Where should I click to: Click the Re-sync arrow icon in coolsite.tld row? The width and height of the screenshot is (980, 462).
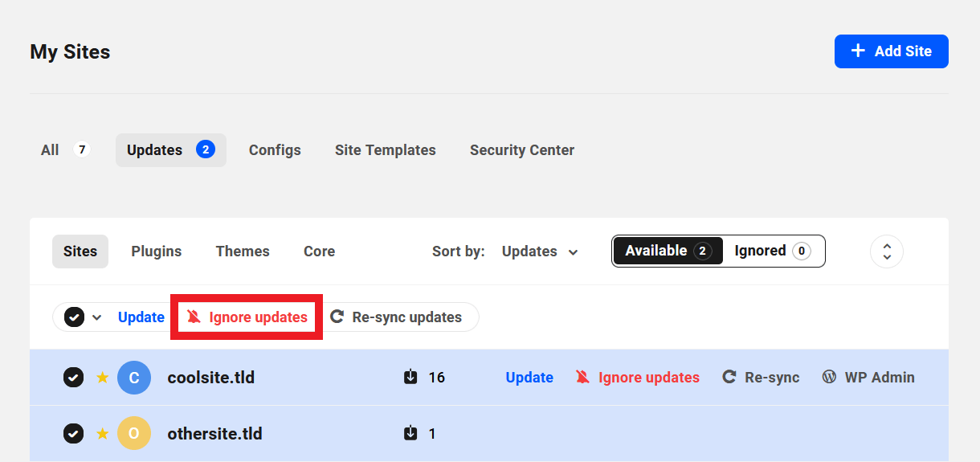(729, 377)
